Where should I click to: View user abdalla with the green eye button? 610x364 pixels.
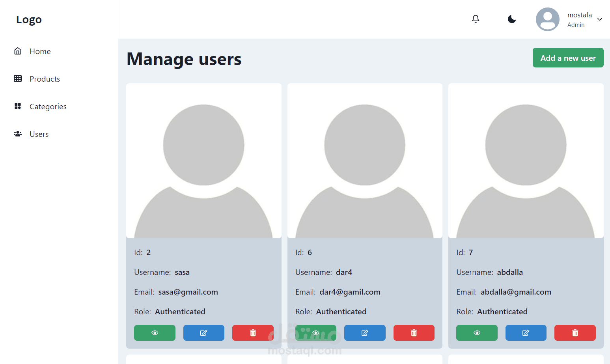[477, 333]
